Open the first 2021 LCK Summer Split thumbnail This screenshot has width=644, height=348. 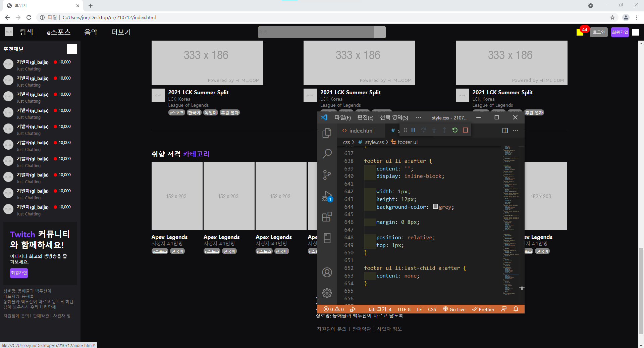[x=207, y=63]
